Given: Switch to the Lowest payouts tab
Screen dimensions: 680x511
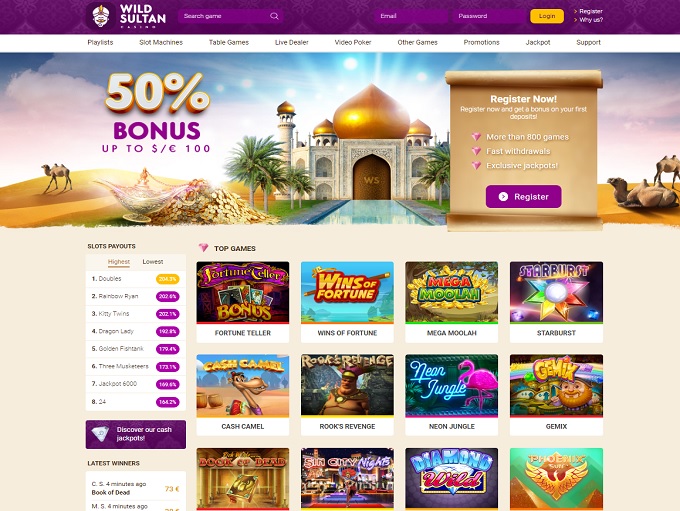Looking at the screenshot, I should tap(153, 262).
